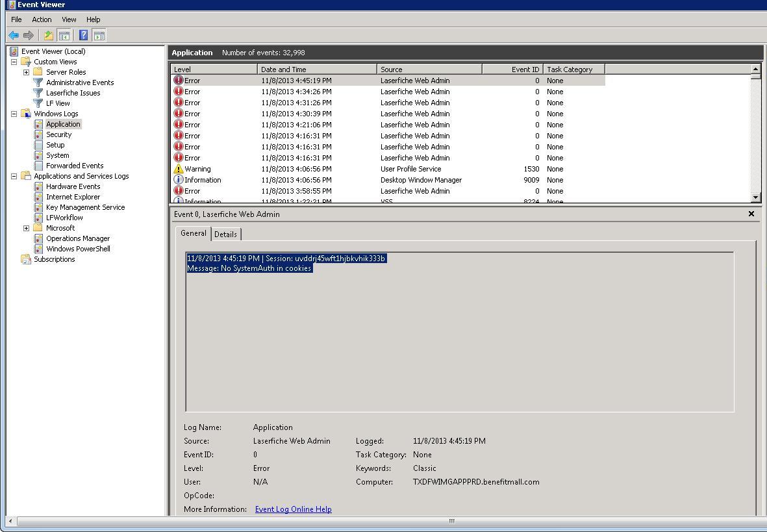Click the Up One Level folder icon
767x532 pixels.
[49, 36]
